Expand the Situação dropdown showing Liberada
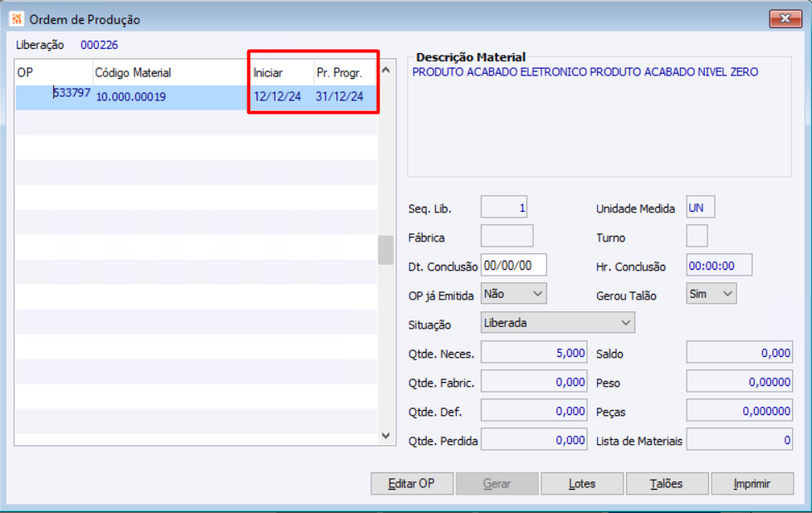 (x=558, y=323)
